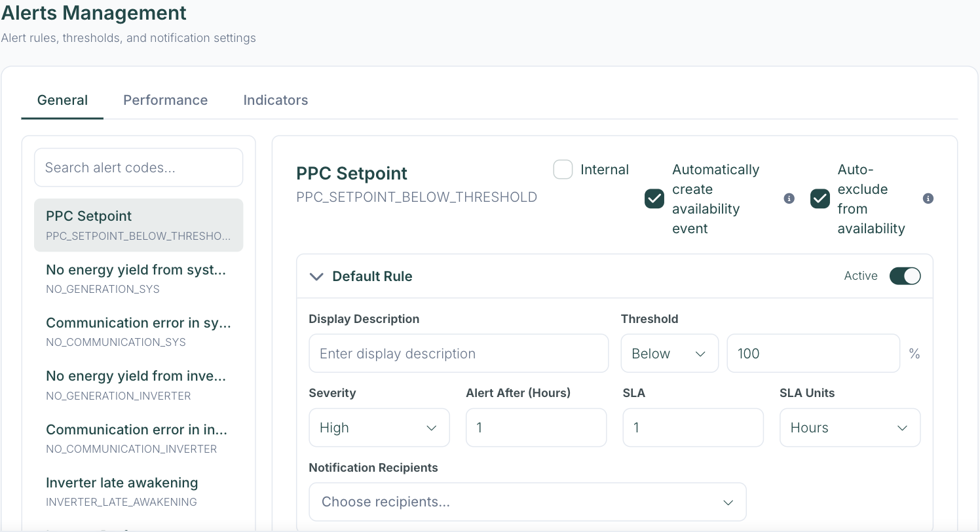Click the SLA value field
The height and width of the screenshot is (532, 980).
693,428
